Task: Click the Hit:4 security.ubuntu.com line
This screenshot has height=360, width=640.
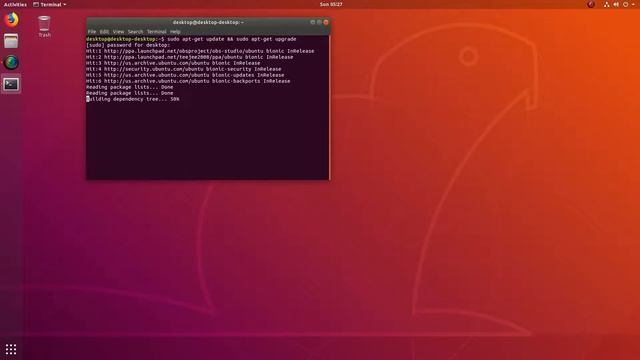Action: coord(184,69)
